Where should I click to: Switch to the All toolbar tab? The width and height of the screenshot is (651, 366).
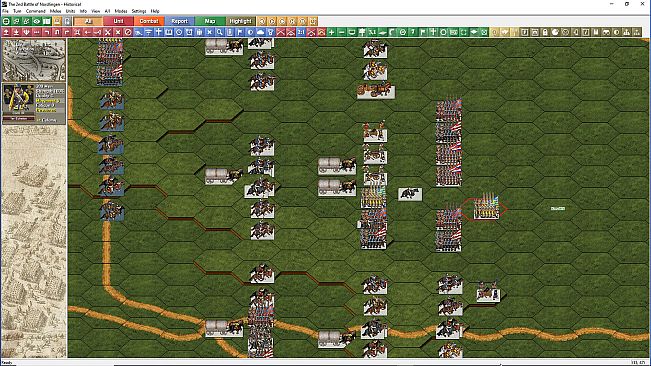(88, 21)
